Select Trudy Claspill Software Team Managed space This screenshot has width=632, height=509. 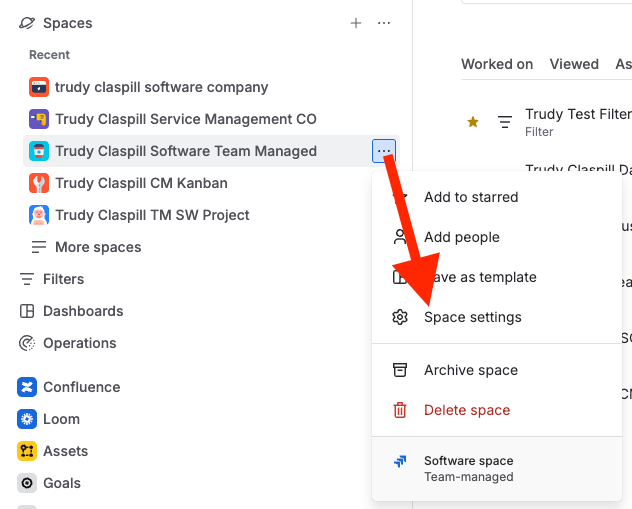click(186, 151)
